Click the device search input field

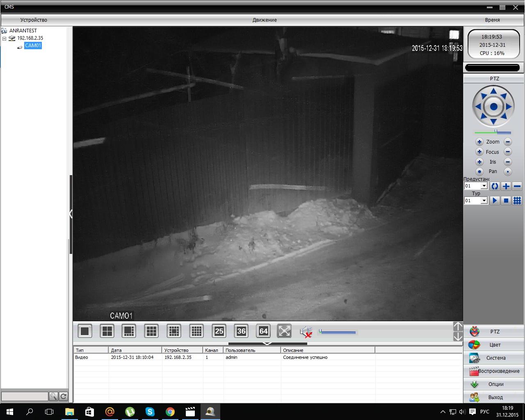25,396
